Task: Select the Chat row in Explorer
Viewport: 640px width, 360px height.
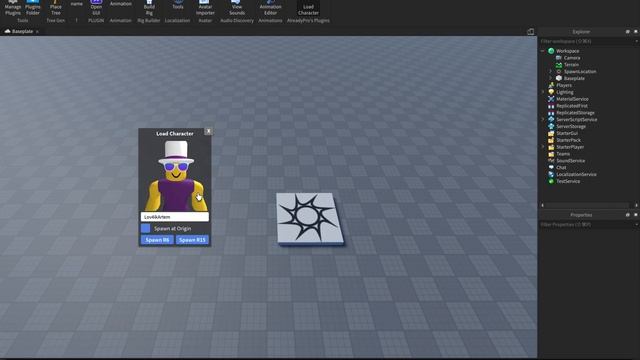Action: (x=589, y=167)
